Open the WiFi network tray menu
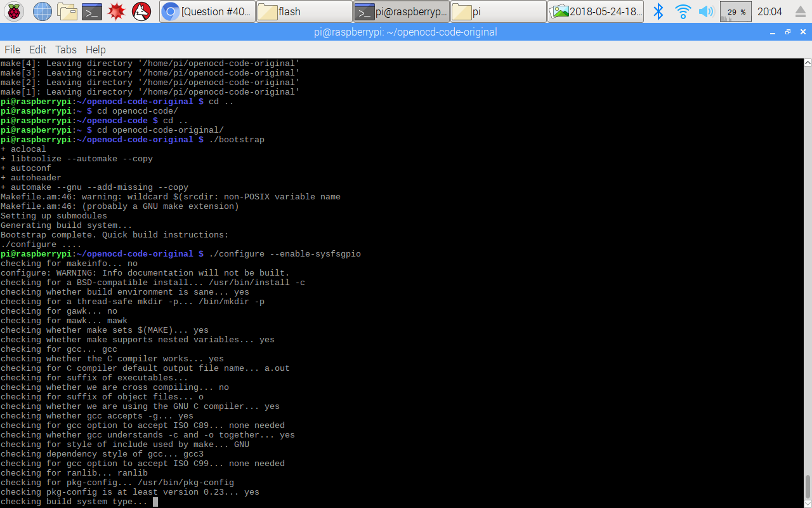The height and width of the screenshot is (508, 812). pyautogui.click(x=683, y=11)
